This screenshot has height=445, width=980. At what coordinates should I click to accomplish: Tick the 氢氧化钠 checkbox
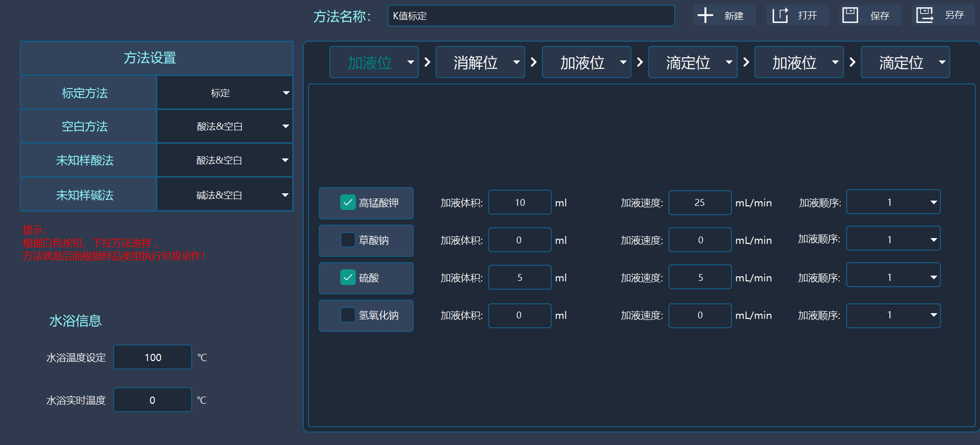(x=348, y=315)
